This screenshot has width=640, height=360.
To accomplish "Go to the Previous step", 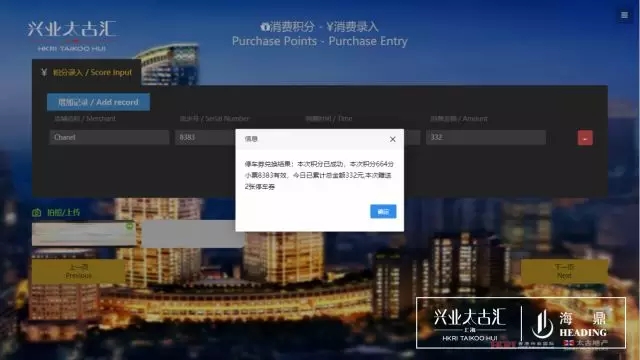I will 78,271.
